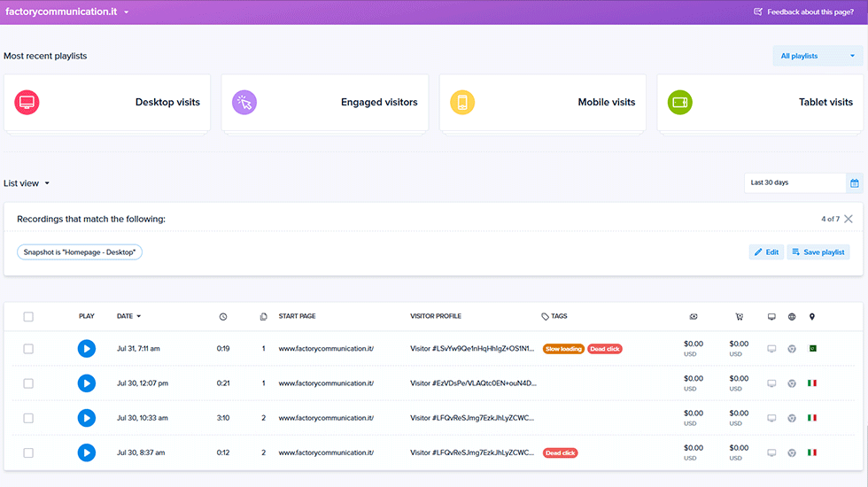Click the Tags column header icon

coord(546,317)
